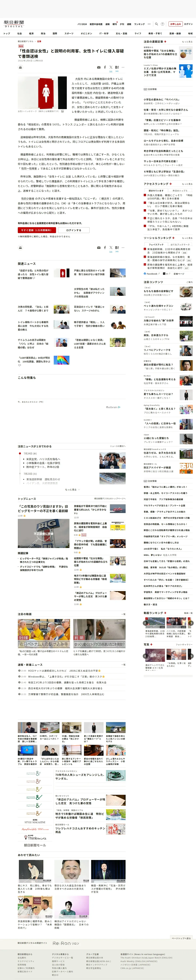Show previous photo gallery items arrow
This screenshot has height=980, width=196.
(x=145, y=656)
